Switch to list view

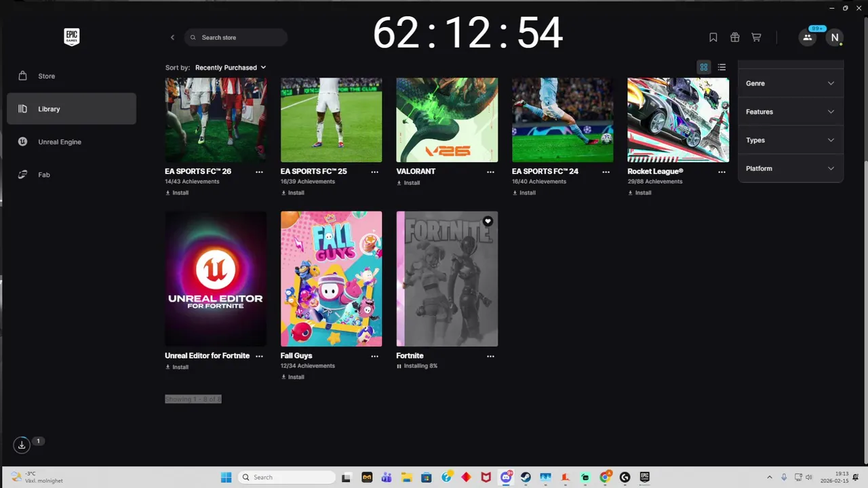[x=722, y=67]
